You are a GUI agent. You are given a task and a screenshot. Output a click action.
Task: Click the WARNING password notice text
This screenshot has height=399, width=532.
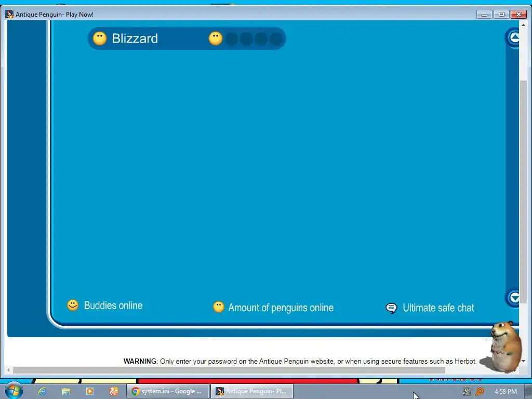pos(300,362)
